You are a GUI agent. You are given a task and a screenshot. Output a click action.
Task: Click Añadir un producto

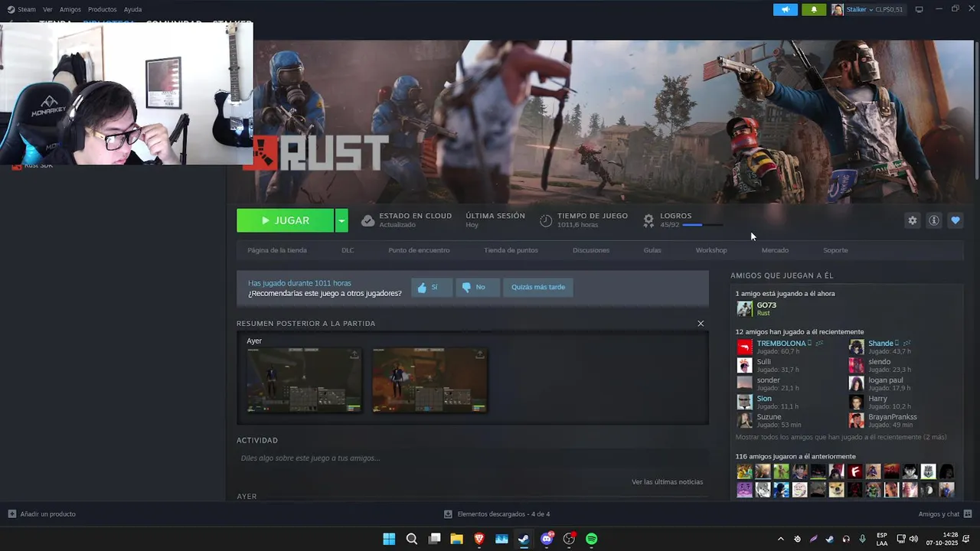(42, 514)
